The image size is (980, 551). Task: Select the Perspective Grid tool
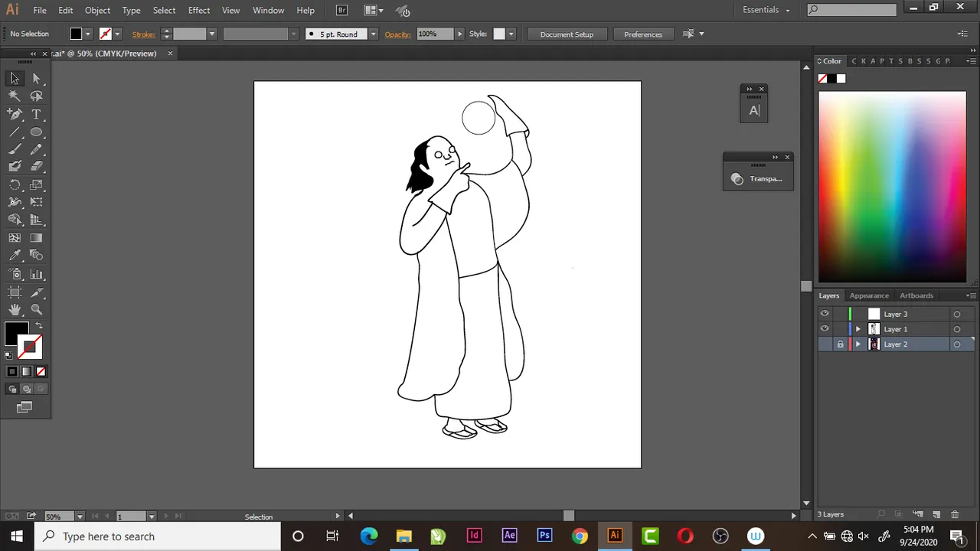tap(36, 220)
